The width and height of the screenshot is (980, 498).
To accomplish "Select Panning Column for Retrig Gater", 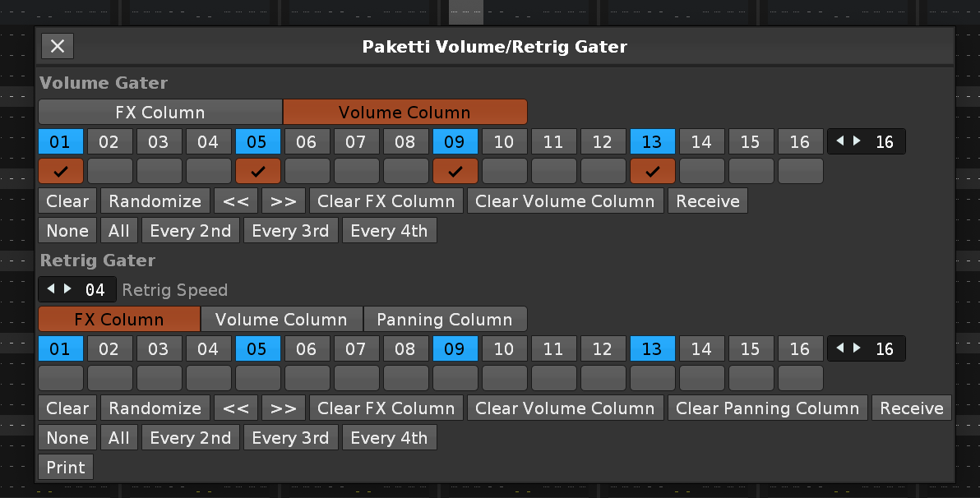I will (x=444, y=320).
